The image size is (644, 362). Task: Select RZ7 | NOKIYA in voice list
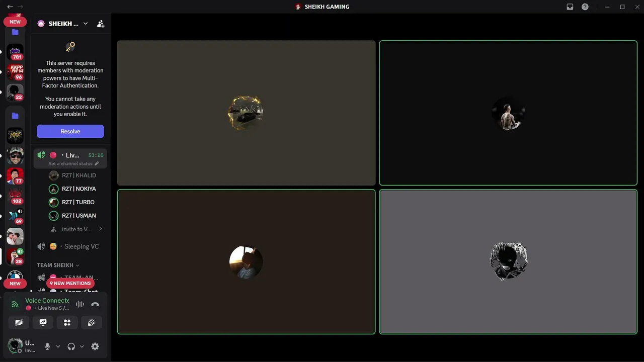click(x=76, y=189)
